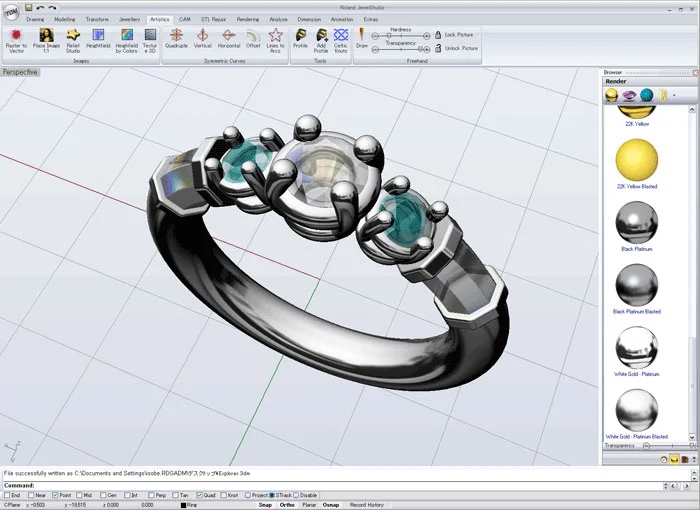
Task: Click the Offset curve tool
Action: point(253,39)
